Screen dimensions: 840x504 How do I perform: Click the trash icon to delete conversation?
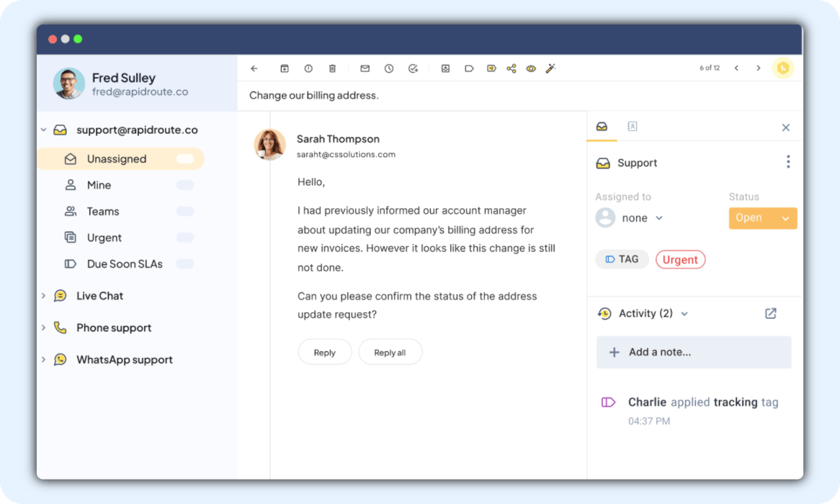tap(332, 68)
